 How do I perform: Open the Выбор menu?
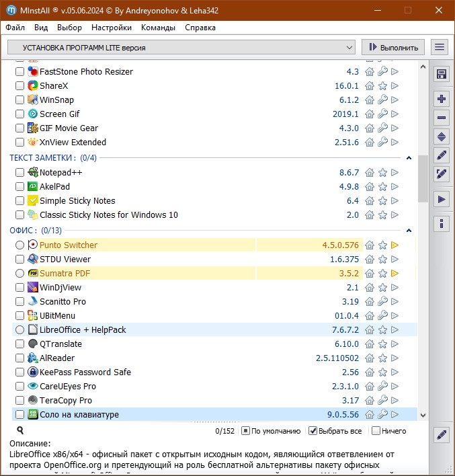pyautogui.click(x=69, y=28)
